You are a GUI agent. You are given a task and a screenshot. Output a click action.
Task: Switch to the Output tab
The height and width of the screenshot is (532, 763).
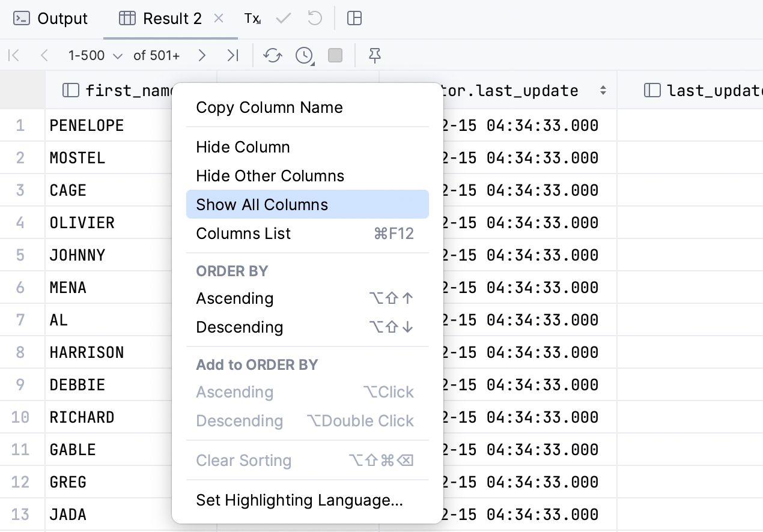pyautogui.click(x=51, y=19)
